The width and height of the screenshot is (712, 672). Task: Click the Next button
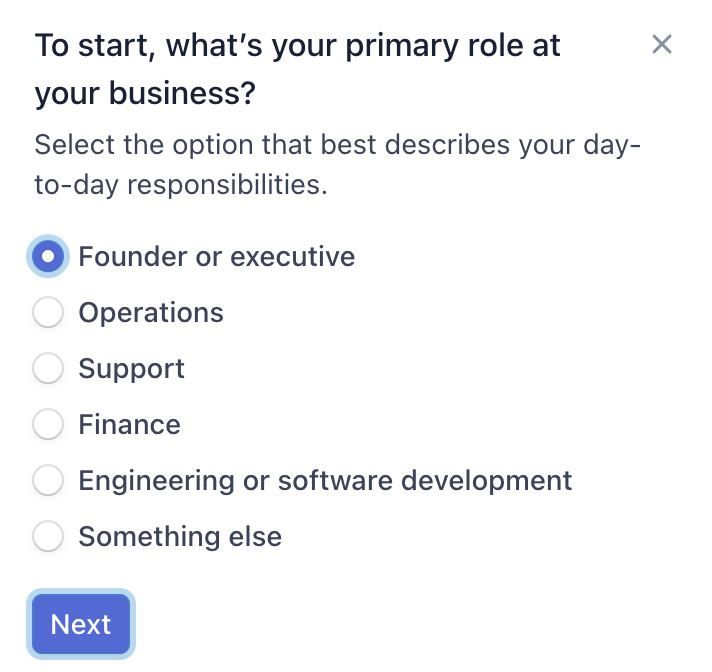tap(81, 624)
